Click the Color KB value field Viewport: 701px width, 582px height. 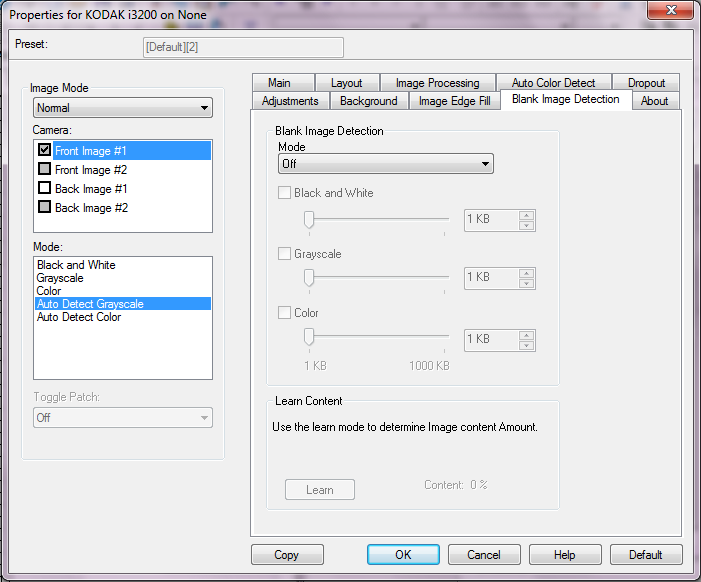click(x=492, y=340)
